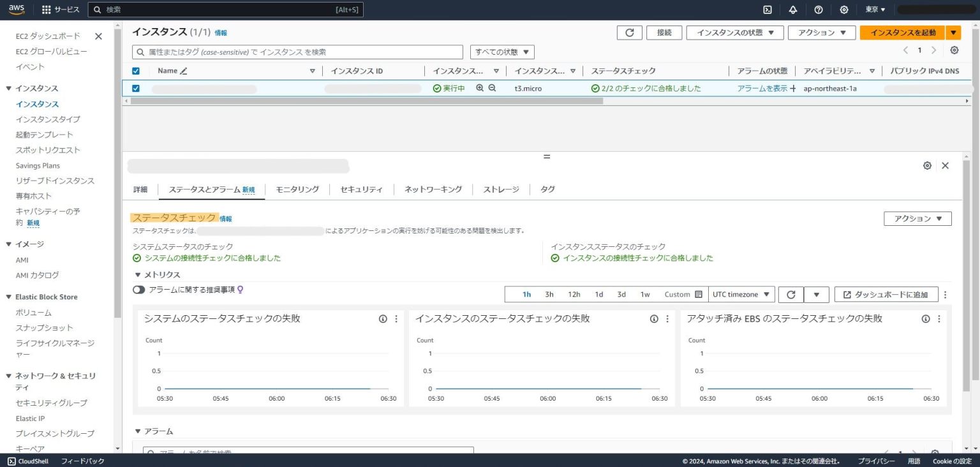Open AWS account settings gear
The height and width of the screenshot is (467, 980).
coord(843,10)
